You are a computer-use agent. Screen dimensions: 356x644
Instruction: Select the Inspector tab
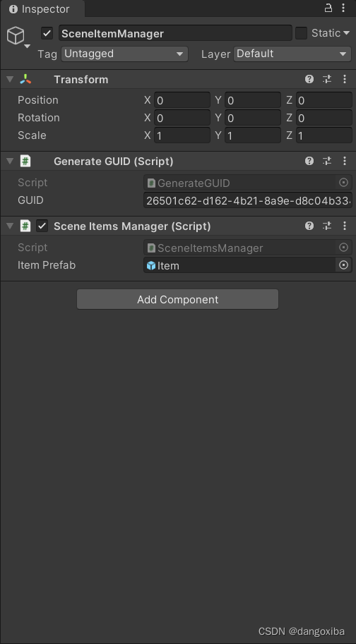pyautogui.click(x=40, y=8)
